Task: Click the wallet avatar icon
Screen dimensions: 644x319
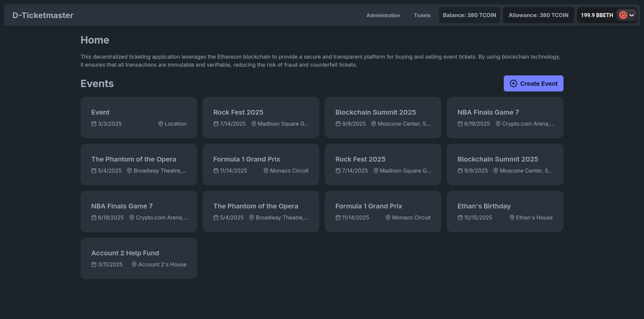Action: point(623,15)
